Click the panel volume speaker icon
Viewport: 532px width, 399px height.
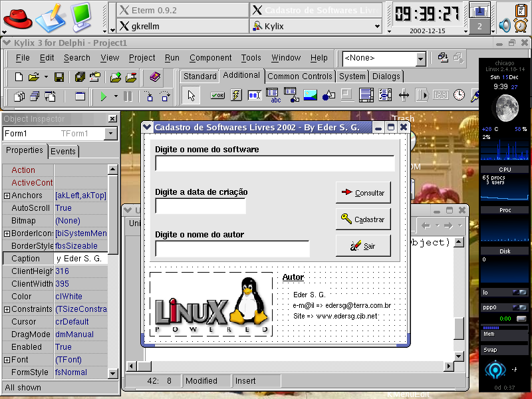coord(505,25)
